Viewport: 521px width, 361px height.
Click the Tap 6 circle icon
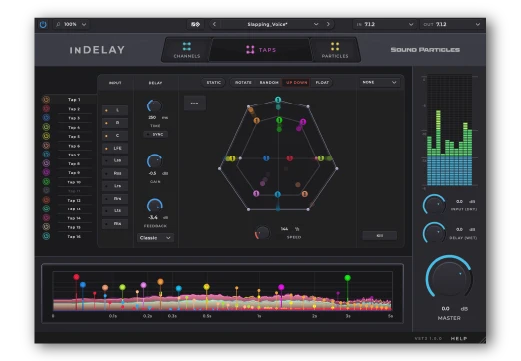click(x=46, y=146)
